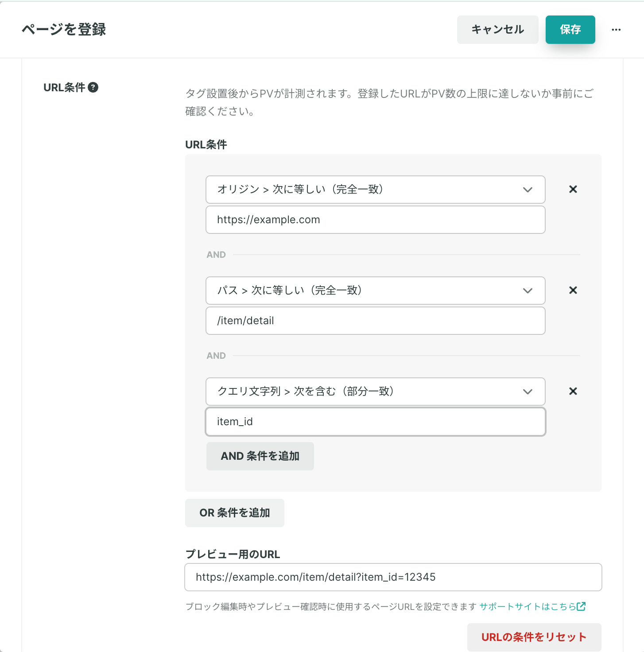Click the ページを登録 page heading

64,30
